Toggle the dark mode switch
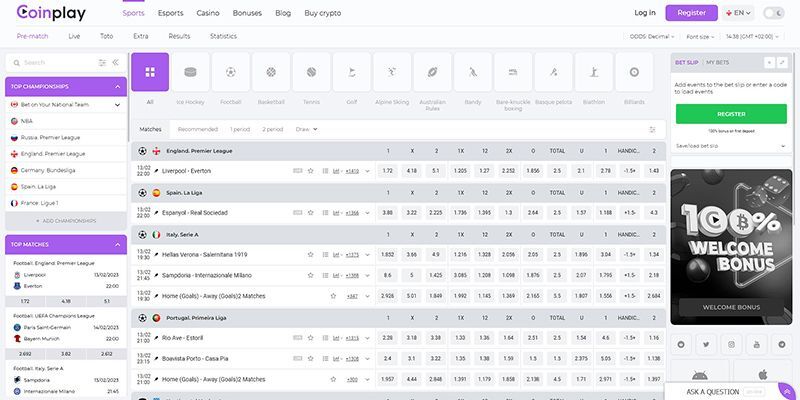 pos(773,13)
